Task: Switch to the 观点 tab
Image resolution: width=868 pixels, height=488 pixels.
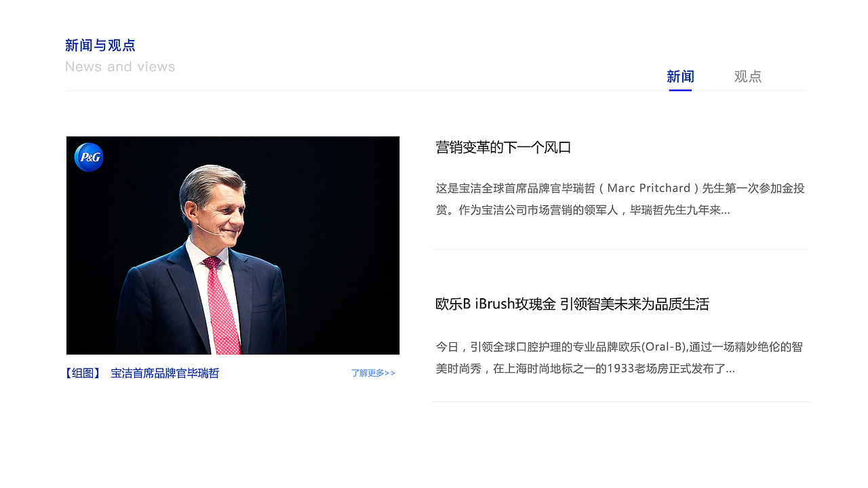Action: pyautogui.click(x=748, y=77)
